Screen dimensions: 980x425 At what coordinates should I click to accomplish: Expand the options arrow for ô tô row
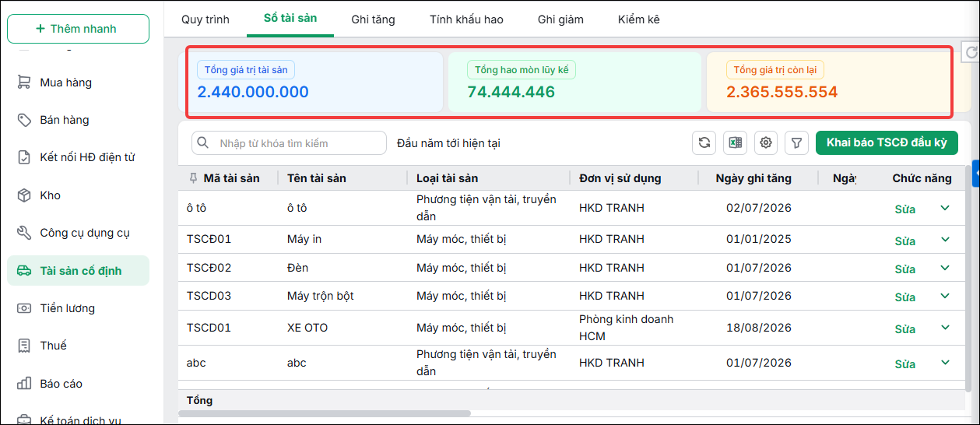point(945,208)
